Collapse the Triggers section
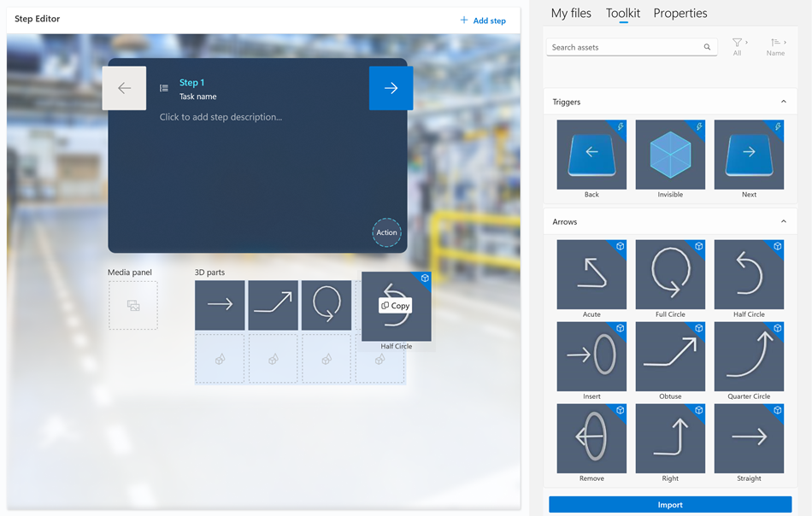 click(x=784, y=102)
